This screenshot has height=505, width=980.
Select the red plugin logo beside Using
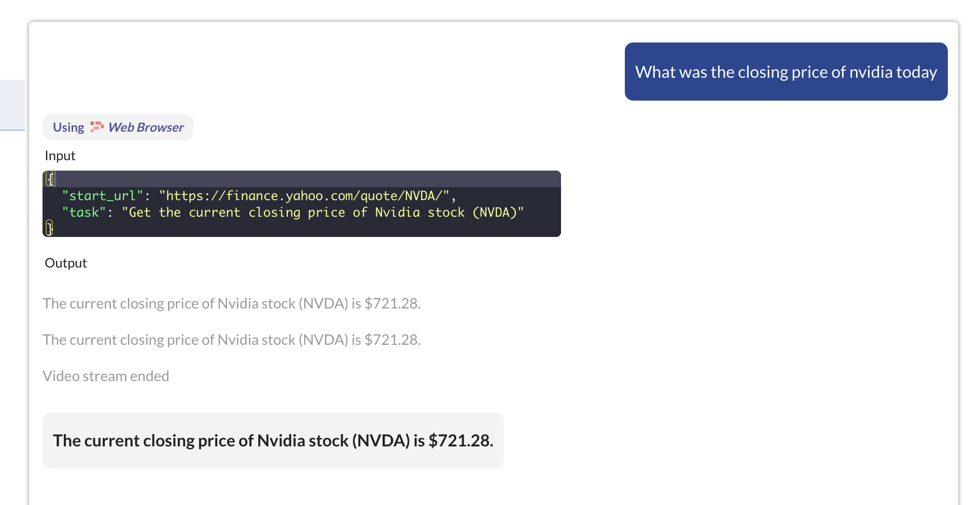(96, 127)
